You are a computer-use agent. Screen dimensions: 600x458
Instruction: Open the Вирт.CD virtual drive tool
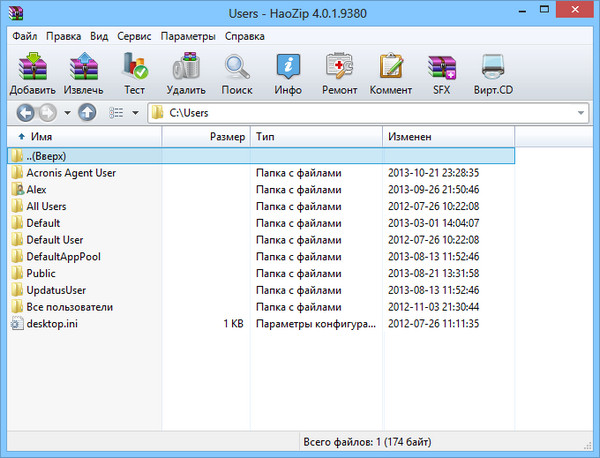[x=492, y=72]
